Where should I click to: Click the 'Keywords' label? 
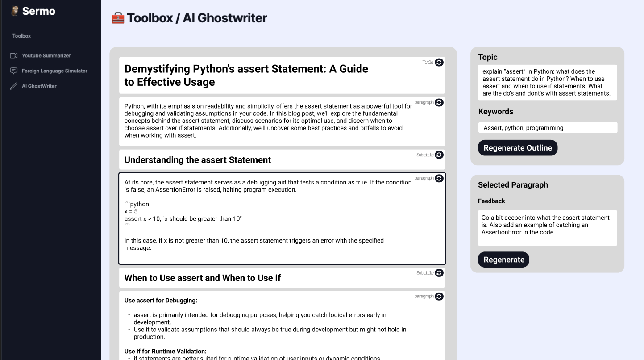tap(496, 112)
